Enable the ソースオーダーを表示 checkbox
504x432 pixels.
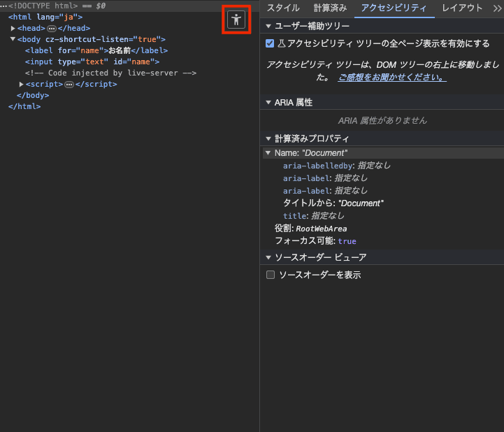click(271, 275)
